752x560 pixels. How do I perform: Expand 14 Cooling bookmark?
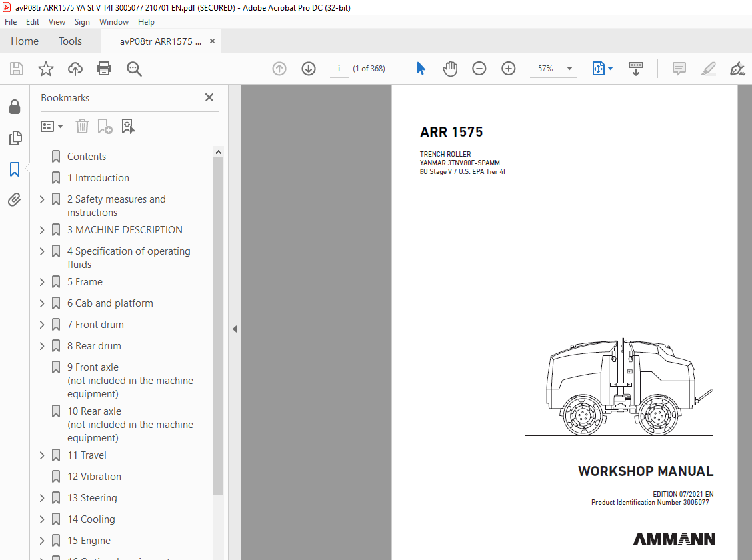[42, 519]
